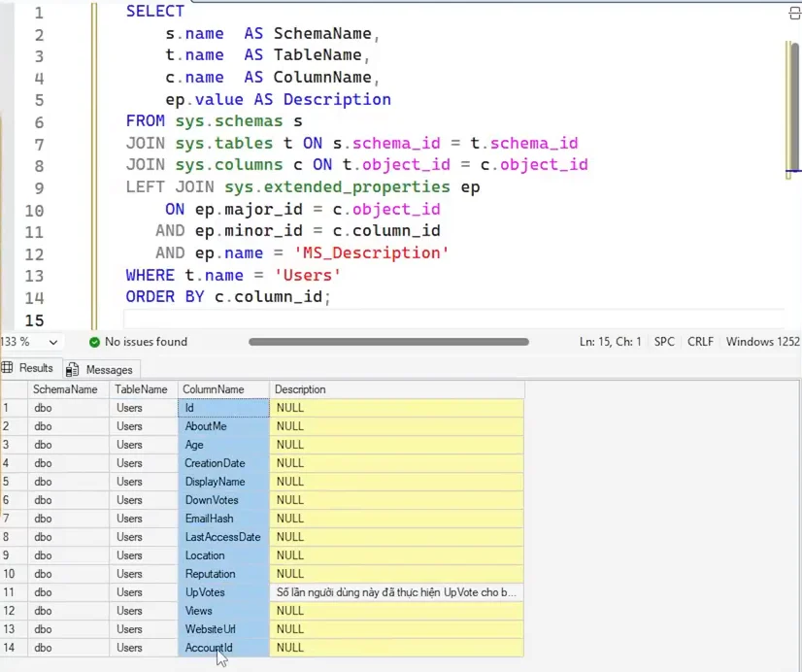Image resolution: width=802 pixels, height=672 pixels.
Task: Click the editor's vertical scrollbar thumb
Action: 794,108
